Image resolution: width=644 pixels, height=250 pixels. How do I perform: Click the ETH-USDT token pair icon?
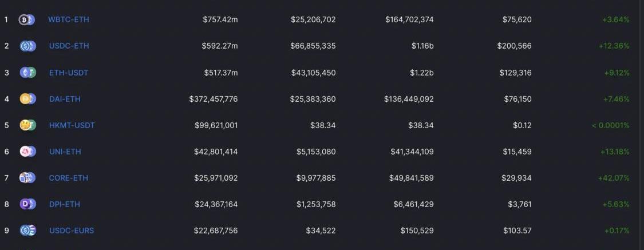27,72
